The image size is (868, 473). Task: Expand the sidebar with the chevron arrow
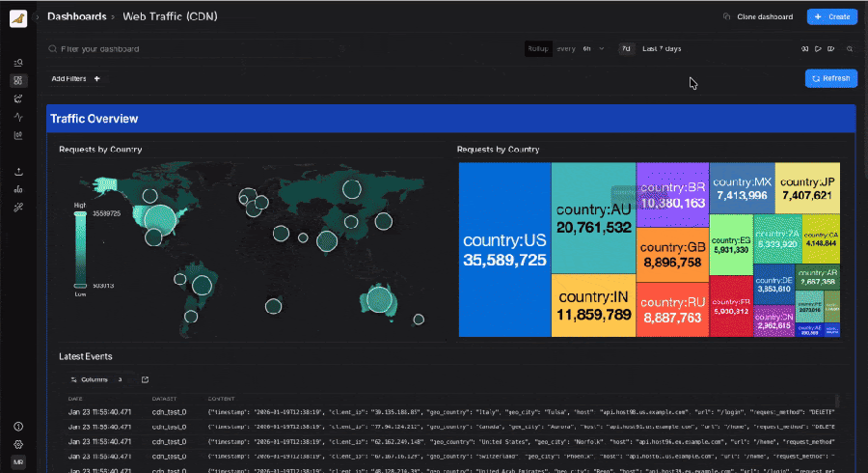point(37,17)
